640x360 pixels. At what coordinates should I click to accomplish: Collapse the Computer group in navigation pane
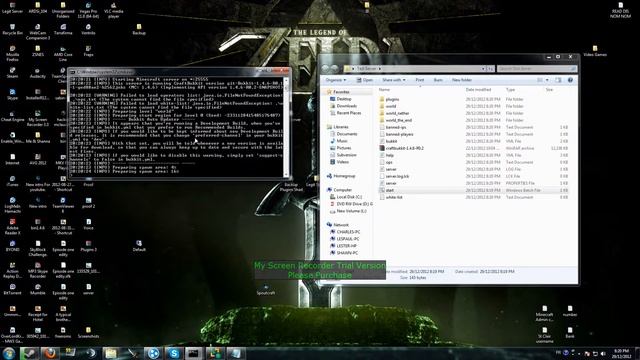click(x=329, y=190)
